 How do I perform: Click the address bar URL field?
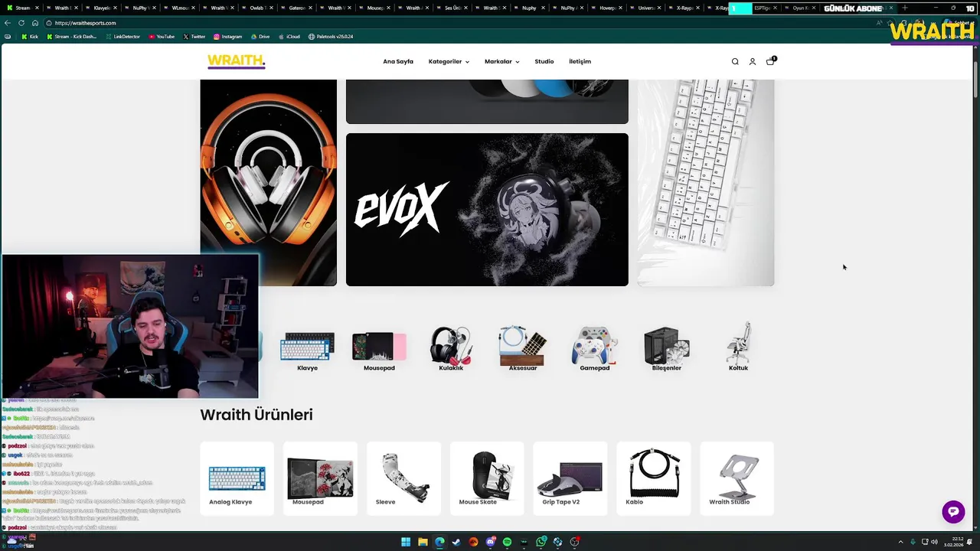click(x=459, y=23)
